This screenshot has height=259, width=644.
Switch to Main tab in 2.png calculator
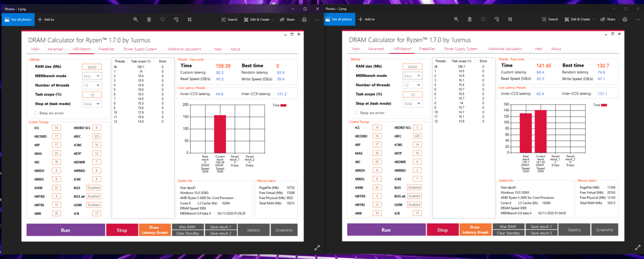356,49
